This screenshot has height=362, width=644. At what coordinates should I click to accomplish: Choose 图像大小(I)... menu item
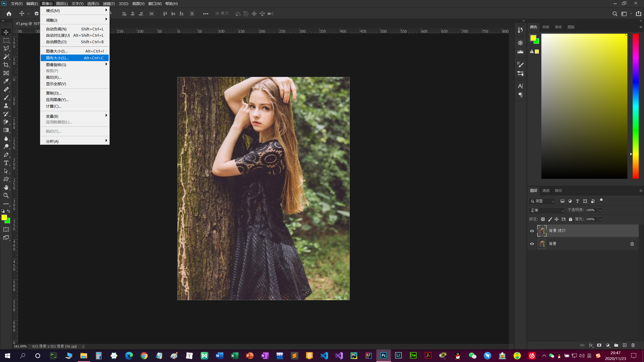(75, 51)
